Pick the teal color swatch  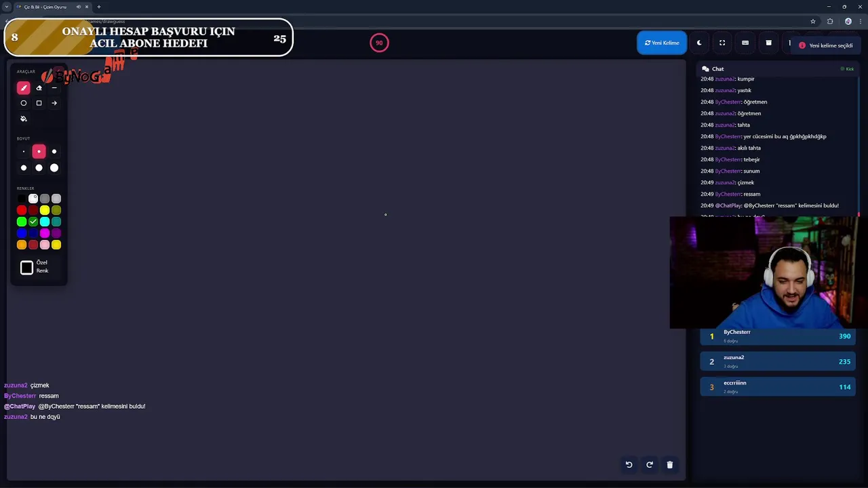pyautogui.click(x=56, y=222)
